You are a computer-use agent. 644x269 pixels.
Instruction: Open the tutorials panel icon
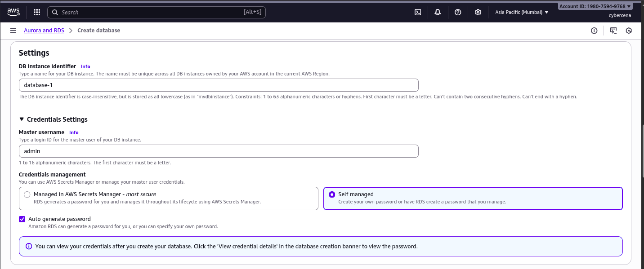point(613,31)
